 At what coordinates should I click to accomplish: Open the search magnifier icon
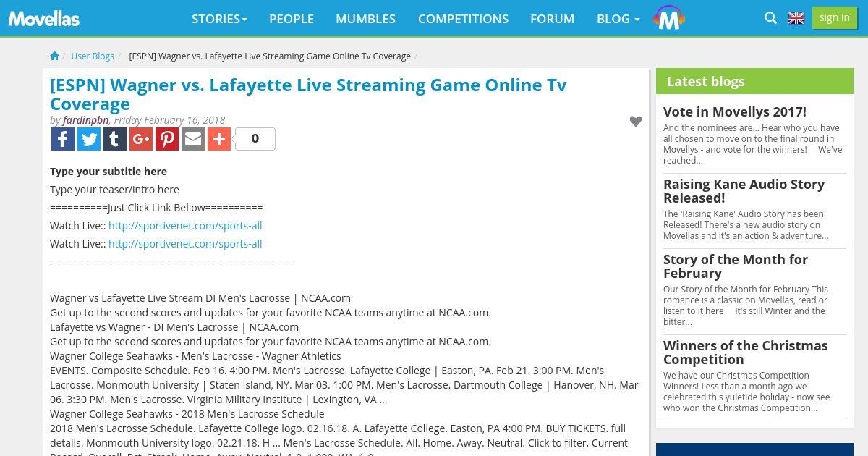coord(770,18)
